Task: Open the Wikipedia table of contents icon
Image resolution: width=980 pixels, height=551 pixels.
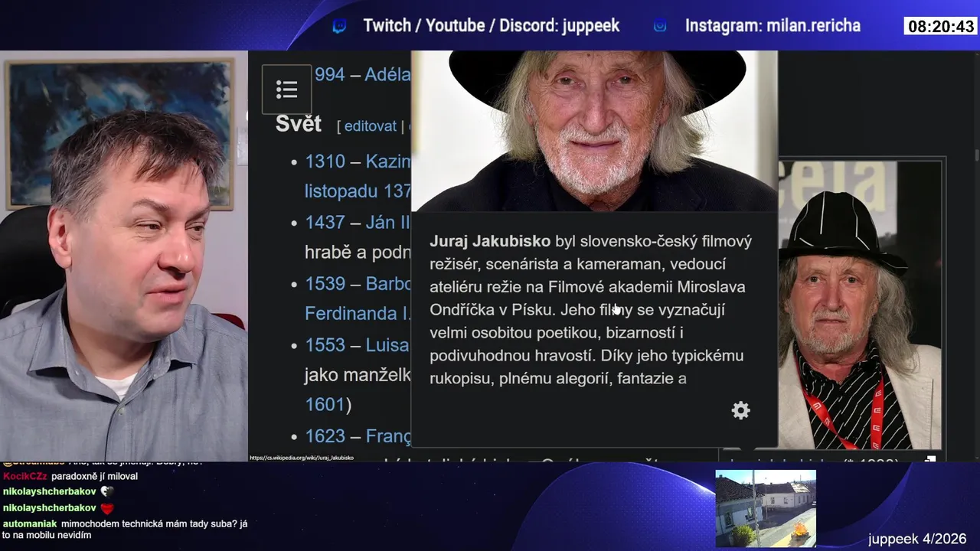Action: [286, 90]
